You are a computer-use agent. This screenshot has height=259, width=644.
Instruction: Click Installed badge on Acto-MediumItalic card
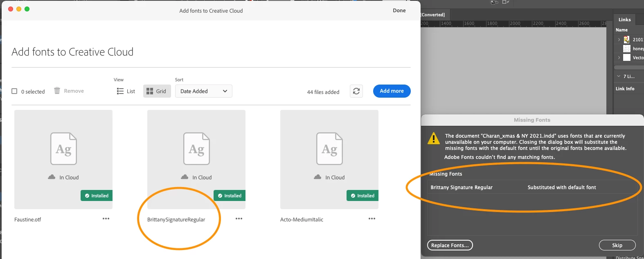(x=363, y=196)
